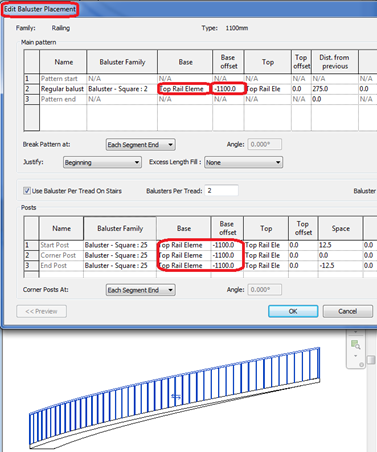Click the Start Post name cell

tap(61, 245)
